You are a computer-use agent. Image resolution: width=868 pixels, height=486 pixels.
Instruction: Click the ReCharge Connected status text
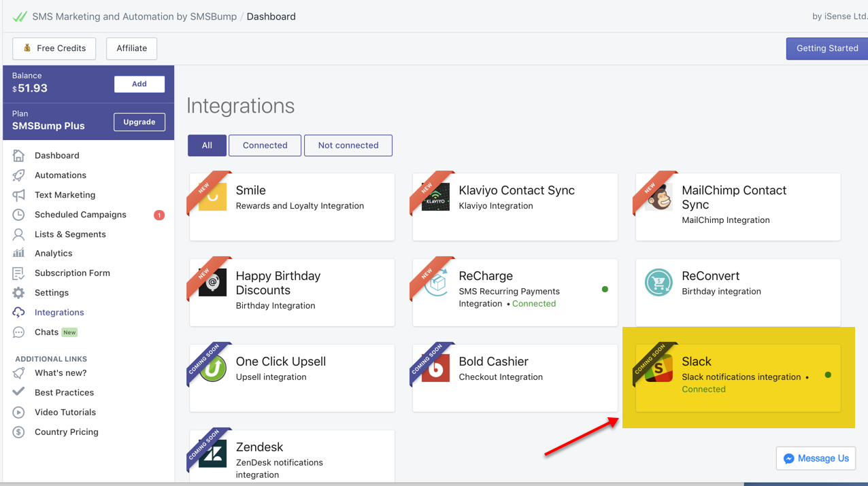coord(534,304)
